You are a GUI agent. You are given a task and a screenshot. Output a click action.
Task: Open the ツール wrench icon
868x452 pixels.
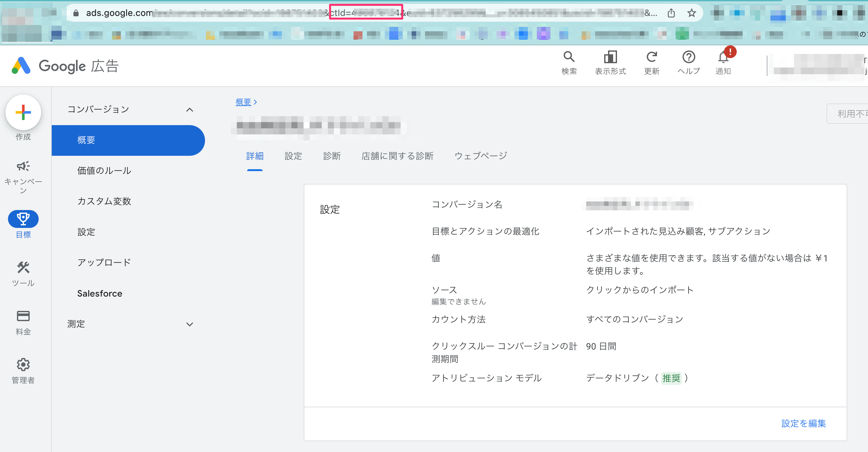[23, 267]
